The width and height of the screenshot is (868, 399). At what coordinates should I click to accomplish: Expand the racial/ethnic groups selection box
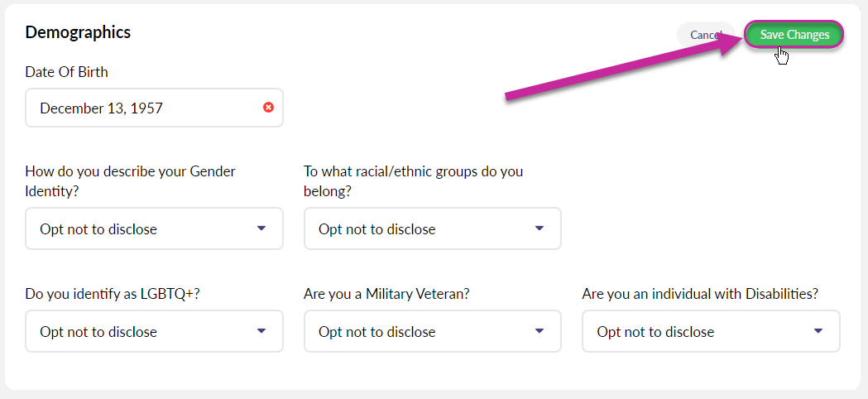click(x=432, y=228)
